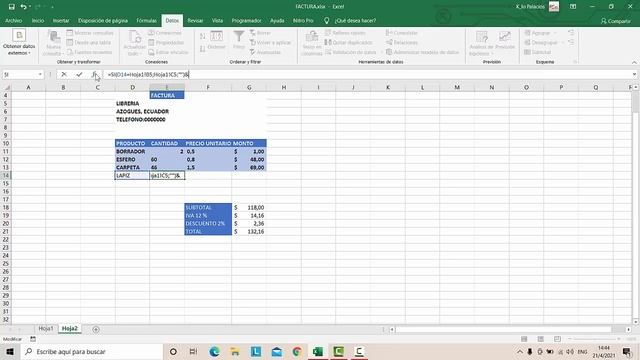Click Quitar duplicados command
640x360 pixels.
[x=349, y=42]
